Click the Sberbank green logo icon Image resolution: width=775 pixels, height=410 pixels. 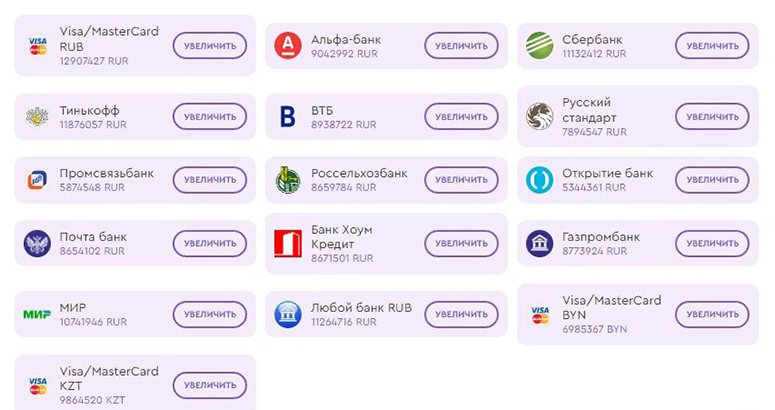[540, 46]
